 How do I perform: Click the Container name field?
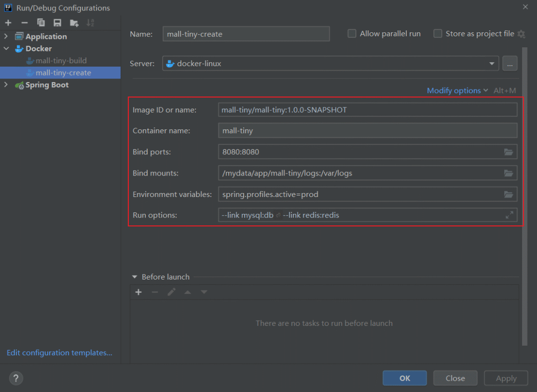click(x=367, y=130)
